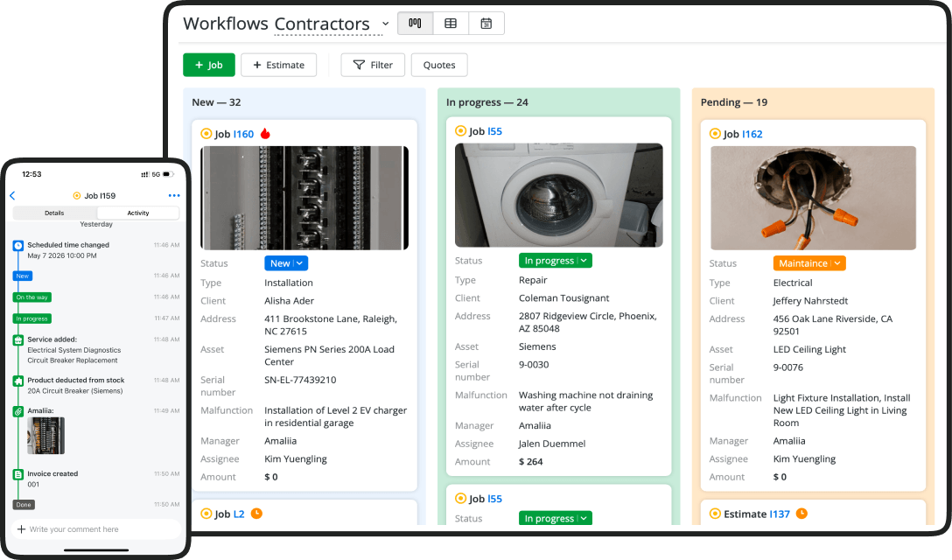Viewport: 952px width, 560px height.
Task: Click the New — 32 column header
Action: 216,102
